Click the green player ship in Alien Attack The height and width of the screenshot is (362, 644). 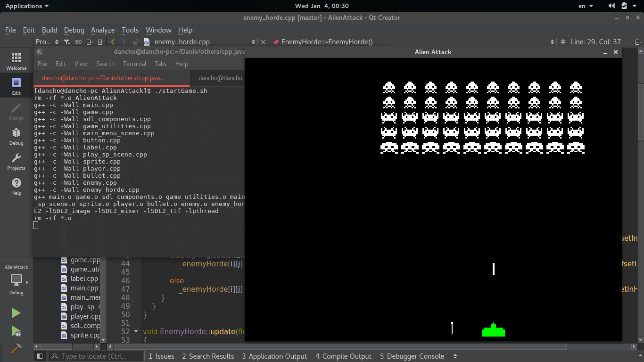pyautogui.click(x=493, y=330)
